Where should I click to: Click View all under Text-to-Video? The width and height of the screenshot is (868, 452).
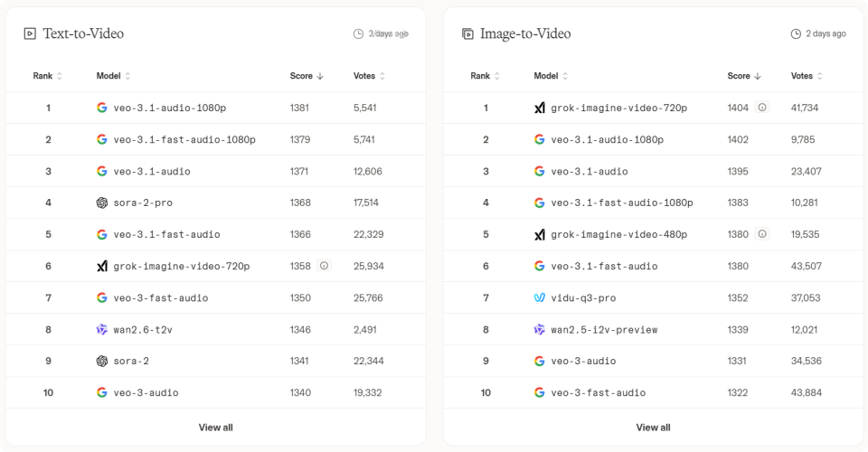(215, 427)
